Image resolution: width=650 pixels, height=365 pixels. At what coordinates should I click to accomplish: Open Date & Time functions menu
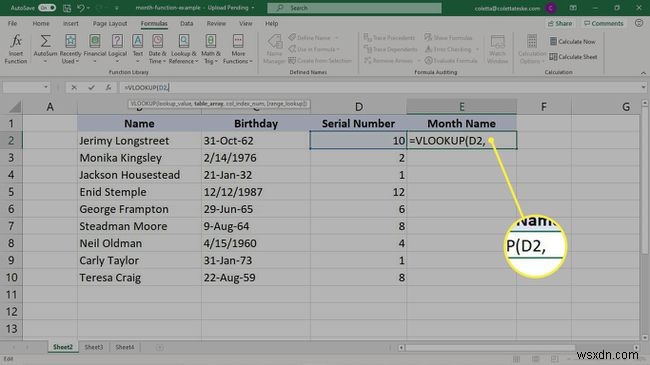pyautogui.click(x=157, y=49)
